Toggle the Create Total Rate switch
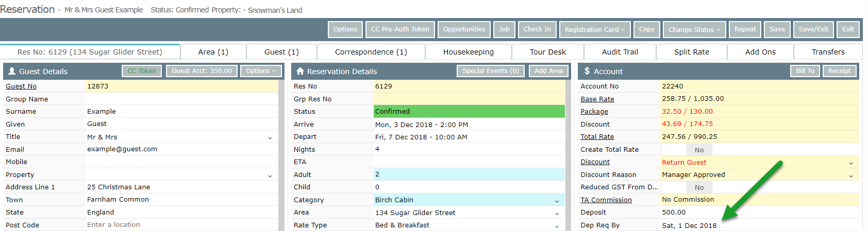The height and width of the screenshot is (231, 868). pos(687,150)
